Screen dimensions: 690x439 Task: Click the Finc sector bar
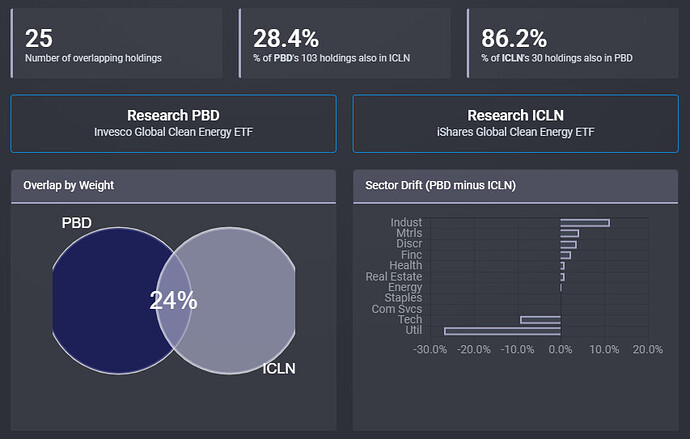pos(566,255)
